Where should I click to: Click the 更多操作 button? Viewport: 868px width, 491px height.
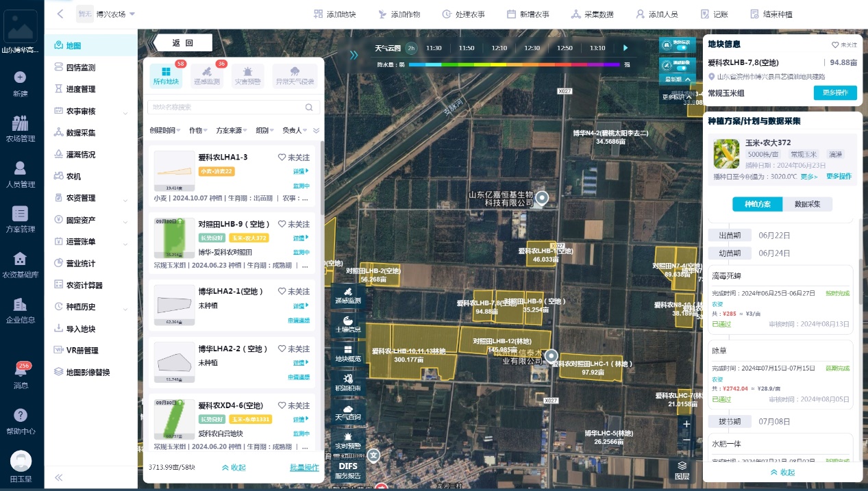pos(834,93)
